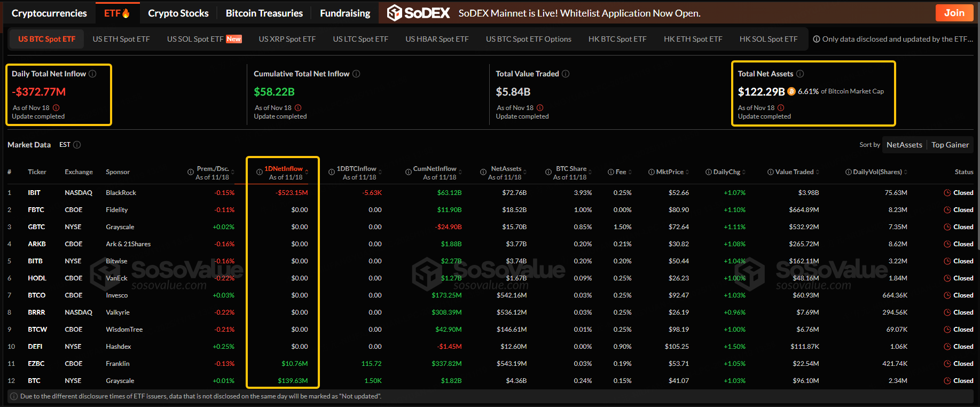The height and width of the screenshot is (407, 980).
Task: Click red alert icon under Total Value Traded
Action: coord(540,108)
